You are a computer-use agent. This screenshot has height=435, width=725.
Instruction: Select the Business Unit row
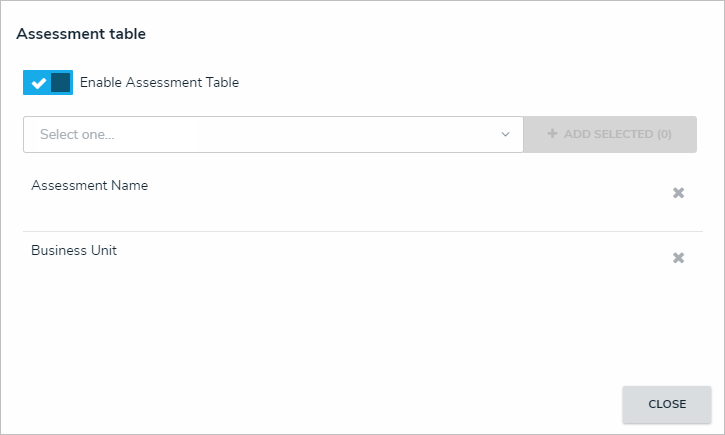(74, 251)
